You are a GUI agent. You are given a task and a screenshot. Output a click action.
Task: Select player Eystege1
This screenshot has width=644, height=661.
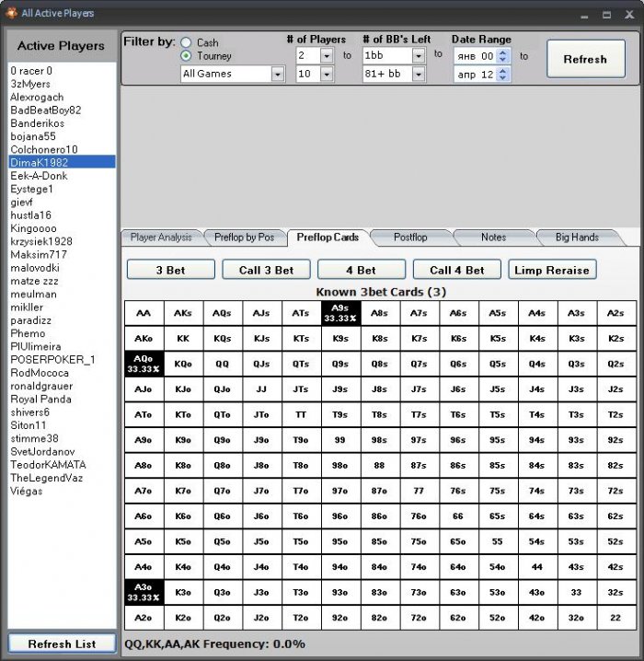coord(62,189)
